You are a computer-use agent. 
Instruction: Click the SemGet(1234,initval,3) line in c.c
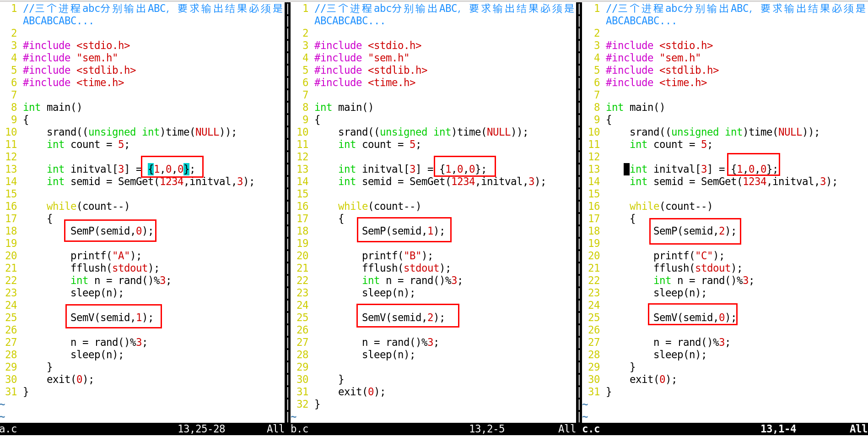pyautogui.click(x=733, y=181)
